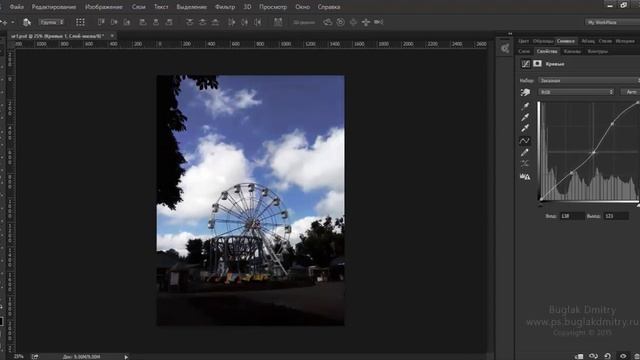Select draw curve pencil mode
640x360 pixels.
525,153
